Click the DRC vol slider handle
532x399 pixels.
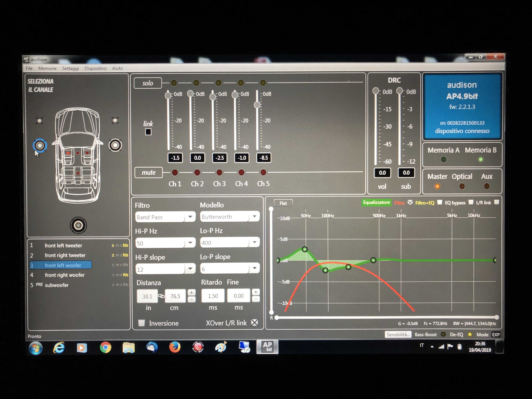(x=375, y=91)
